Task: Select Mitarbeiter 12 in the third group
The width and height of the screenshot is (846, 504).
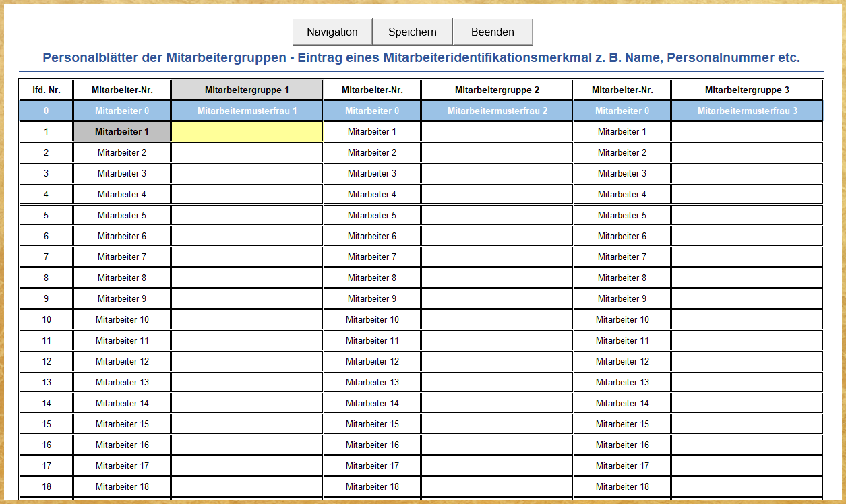Action: click(x=622, y=362)
